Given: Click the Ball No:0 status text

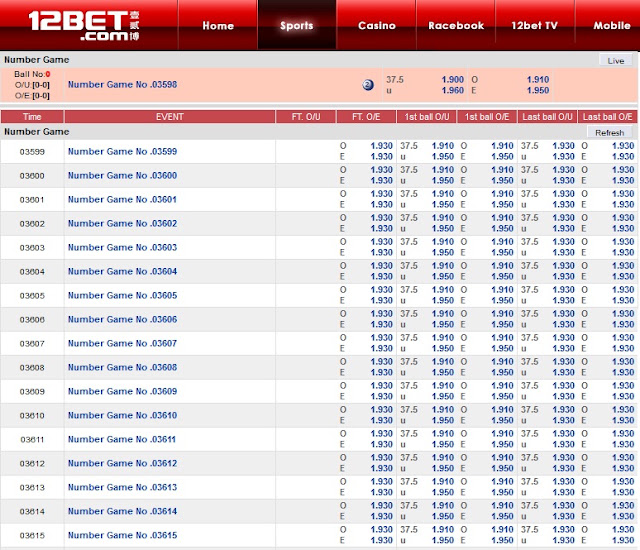Looking at the screenshot, I should 32,74.
